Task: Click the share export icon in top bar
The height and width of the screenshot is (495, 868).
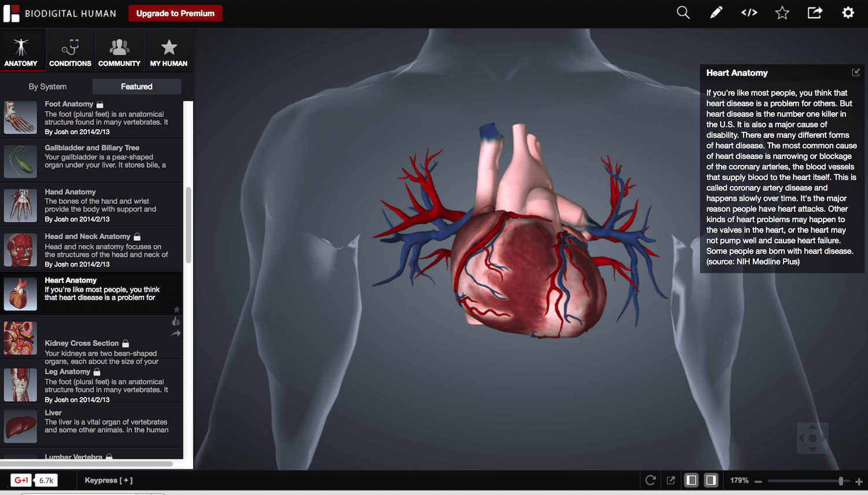Action: pyautogui.click(x=815, y=13)
